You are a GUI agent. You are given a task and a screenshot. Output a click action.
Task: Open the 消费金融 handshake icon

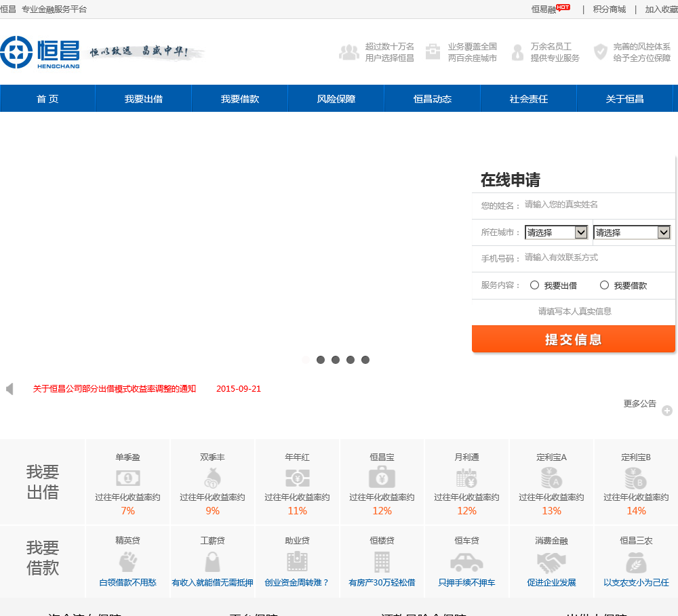click(551, 563)
